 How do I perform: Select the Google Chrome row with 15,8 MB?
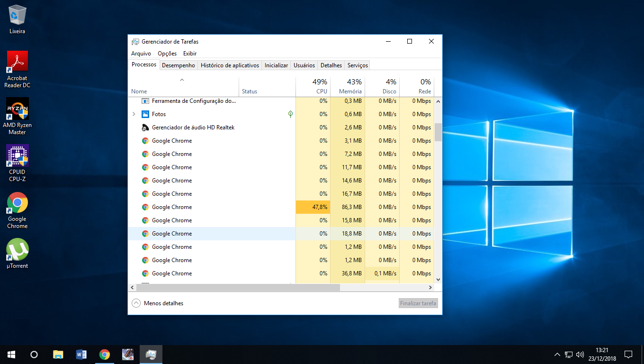tap(281, 220)
